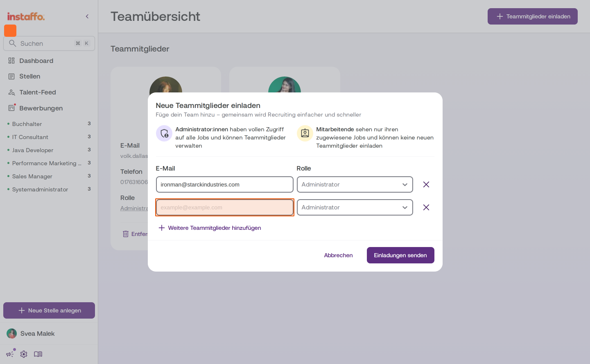The height and width of the screenshot is (364, 590).
Task: Open settings via the gear icon
Action: (24, 354)
